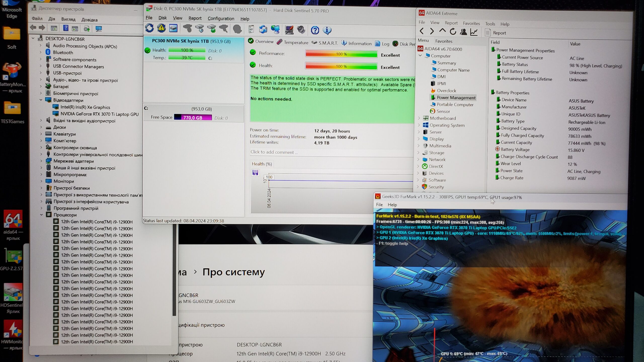
Task: Open the Configuration menu in Hard Disk Sentinel
Action: (x=221, y=19)
